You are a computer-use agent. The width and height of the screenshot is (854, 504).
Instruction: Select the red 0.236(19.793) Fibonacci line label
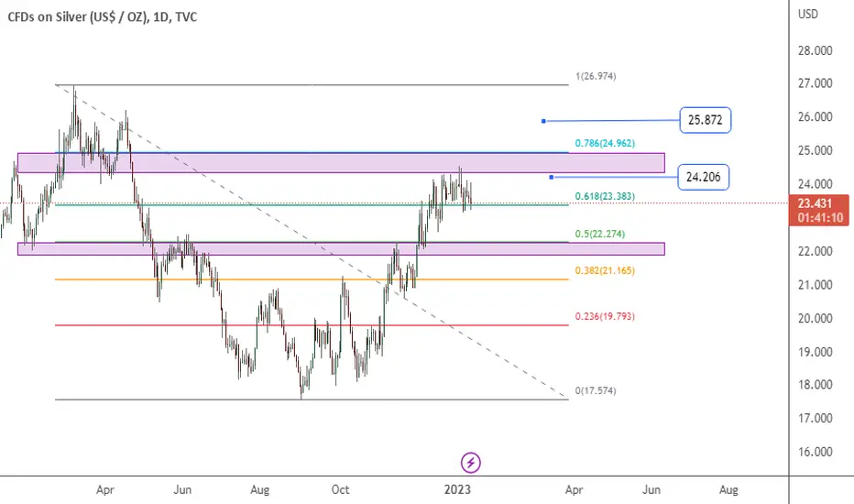pos(605,316)
